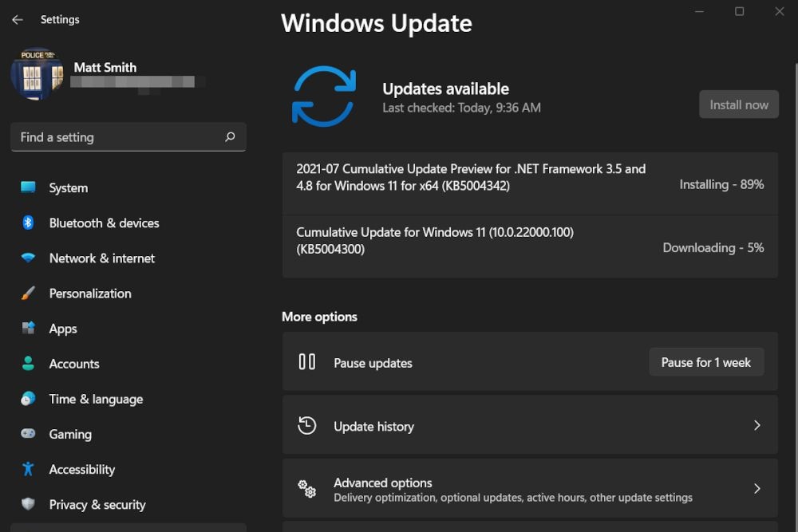Go back using the arrow beside Settings

[x=16, y=19]
